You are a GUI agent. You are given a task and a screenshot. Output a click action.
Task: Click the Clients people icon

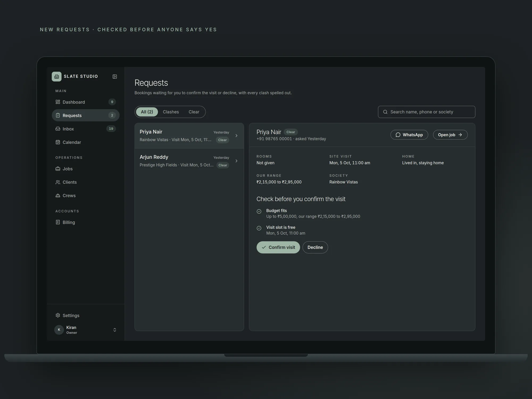pyautogui.click(x=58, y=182)
